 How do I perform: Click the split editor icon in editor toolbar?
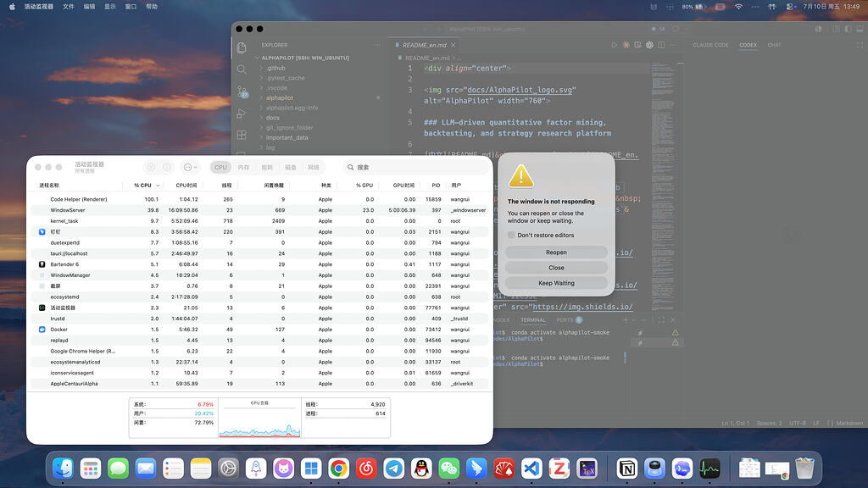661,45
